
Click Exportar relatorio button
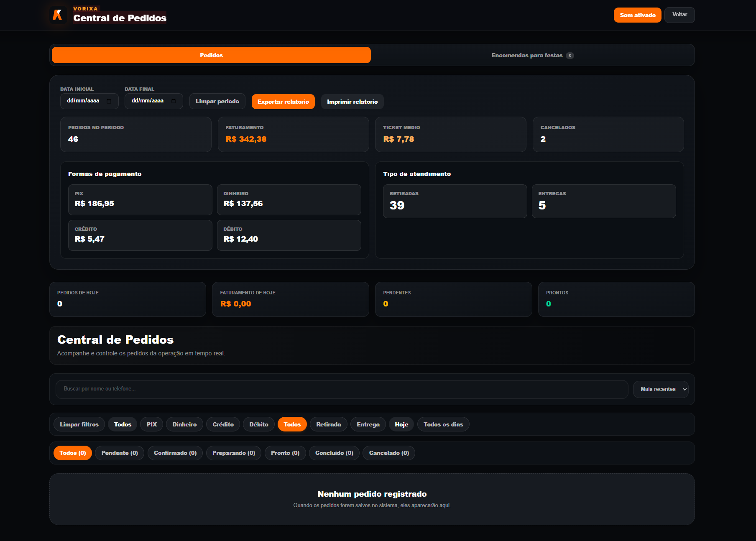click(x=283, y=102)
